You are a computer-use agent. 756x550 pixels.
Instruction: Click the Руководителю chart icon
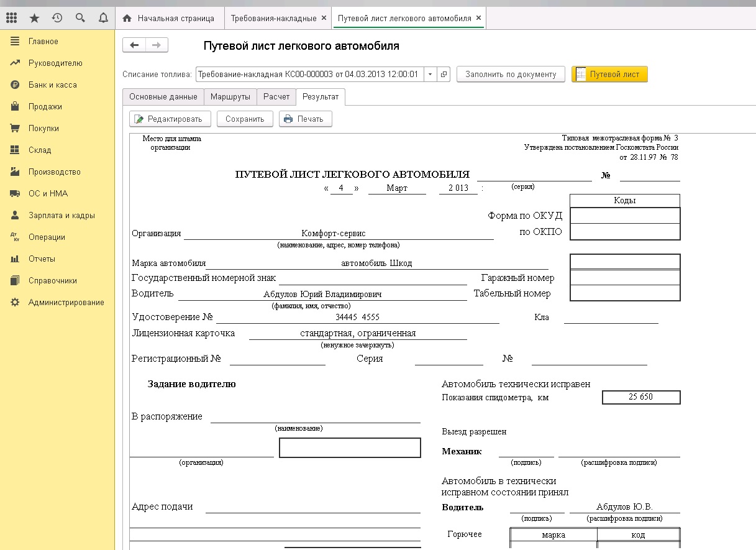15,63
